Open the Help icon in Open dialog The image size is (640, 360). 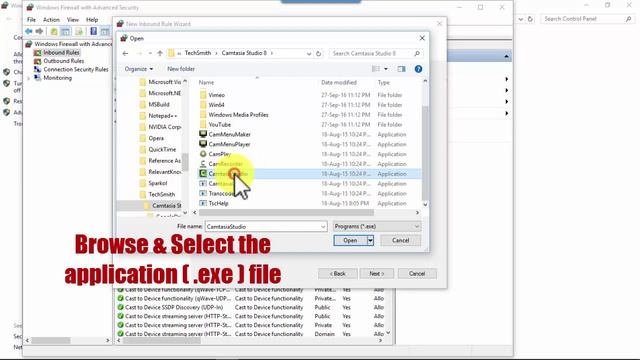[418, 69]
